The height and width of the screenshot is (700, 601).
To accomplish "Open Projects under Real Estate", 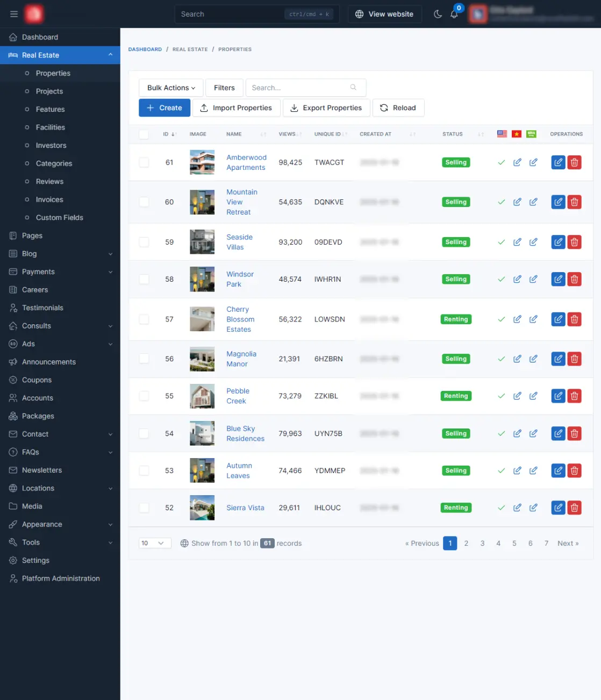I will 60,91.
